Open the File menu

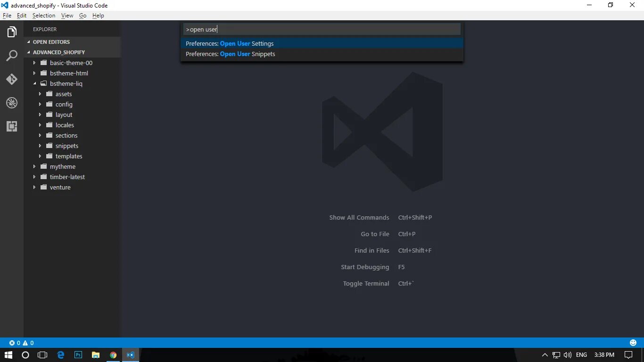point(7,16)
